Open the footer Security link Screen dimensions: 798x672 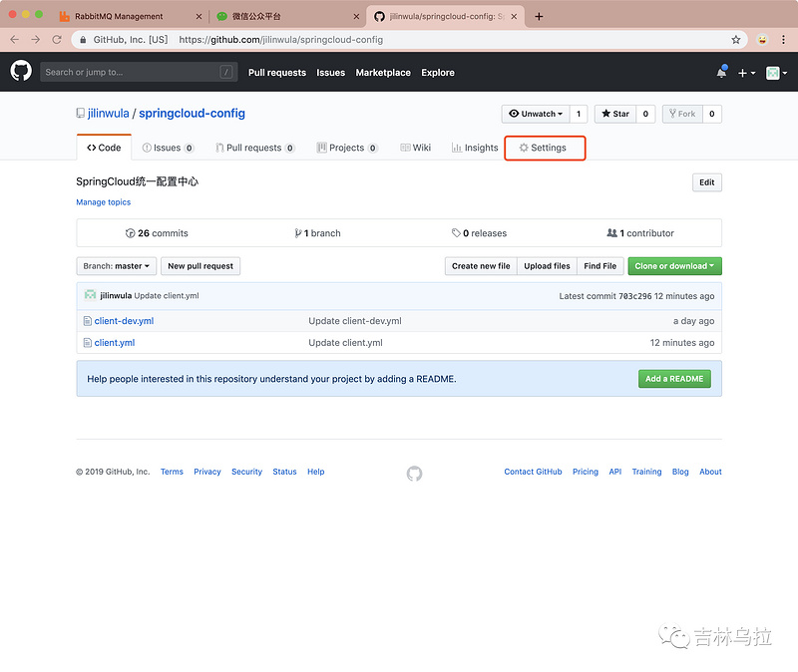click(246, 472)
